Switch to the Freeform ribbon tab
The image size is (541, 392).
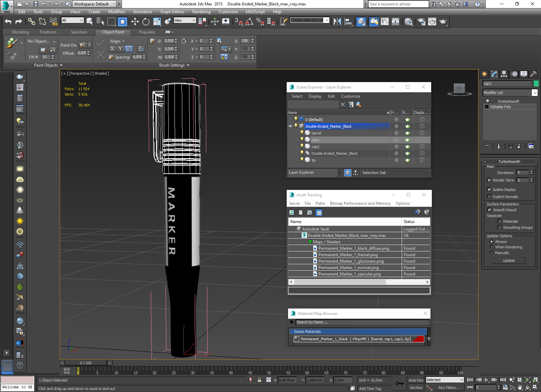[48, 32]
